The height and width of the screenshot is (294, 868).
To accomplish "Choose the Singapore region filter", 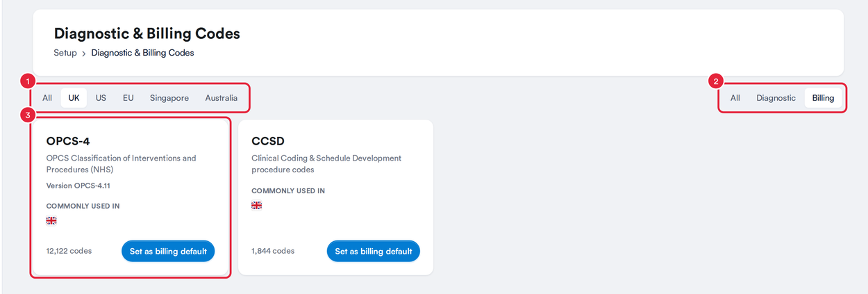I will pyautogui.click(x=169, y=98).
